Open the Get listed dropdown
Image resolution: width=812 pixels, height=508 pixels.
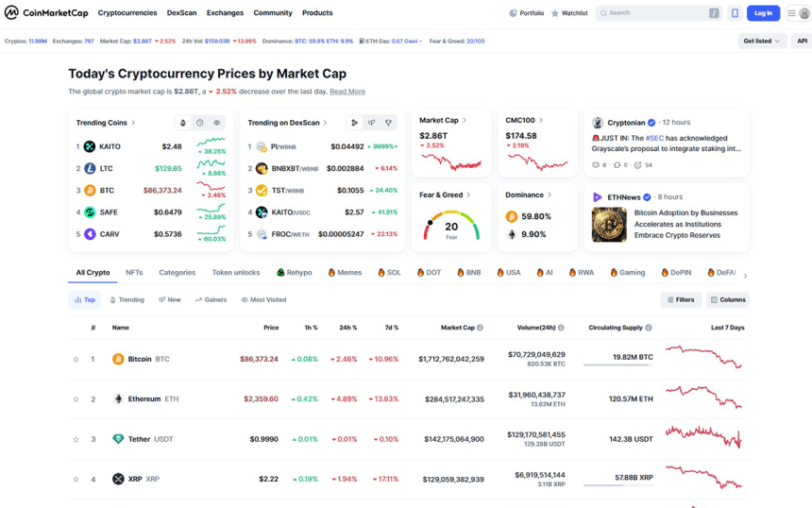762,41
